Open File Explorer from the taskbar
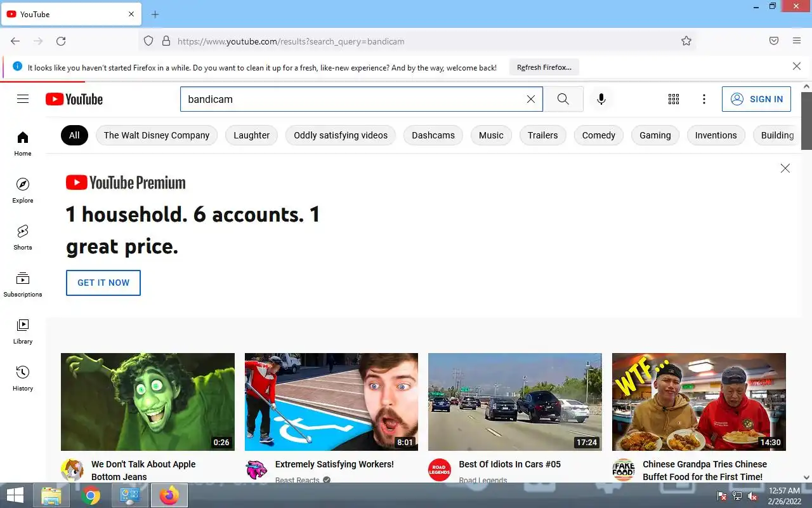The width and height of the screenshot is (812, 508). pos(51,495)
